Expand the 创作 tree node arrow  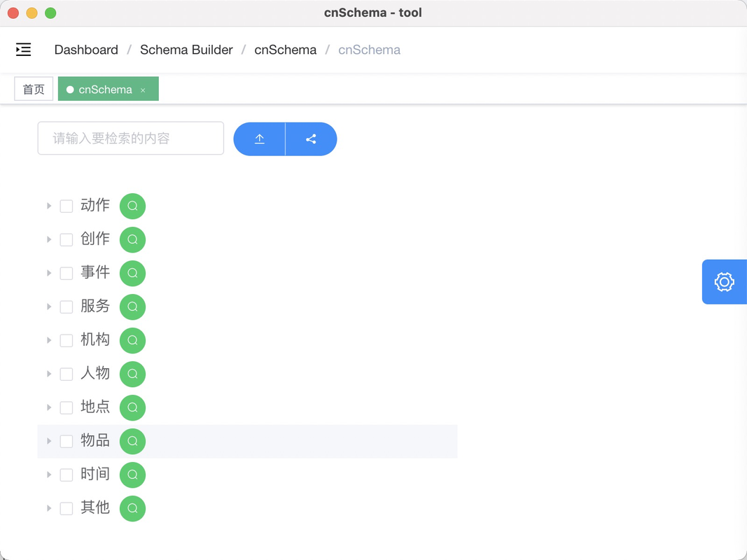[x=48, y=239]
